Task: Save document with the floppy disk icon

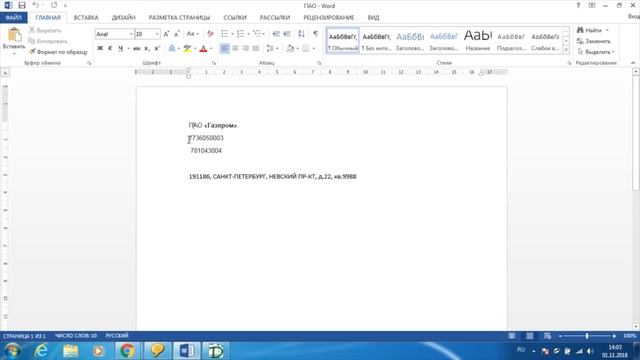Action: pos(22,5)
